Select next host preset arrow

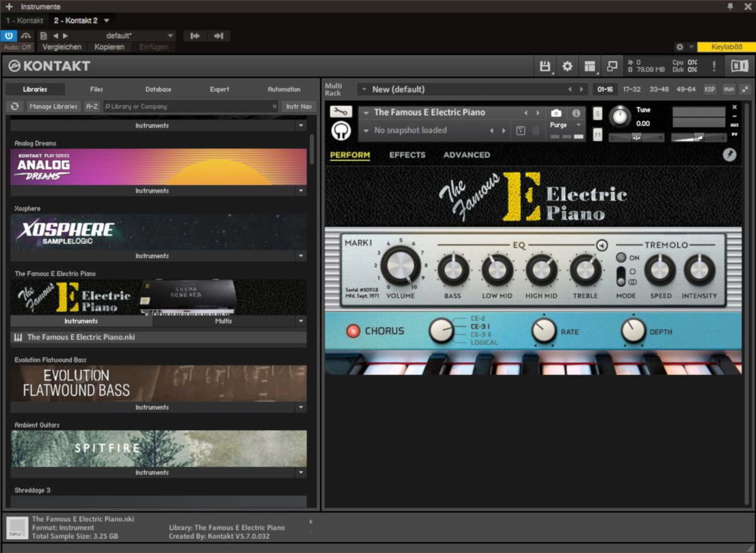tap(66, 36)
